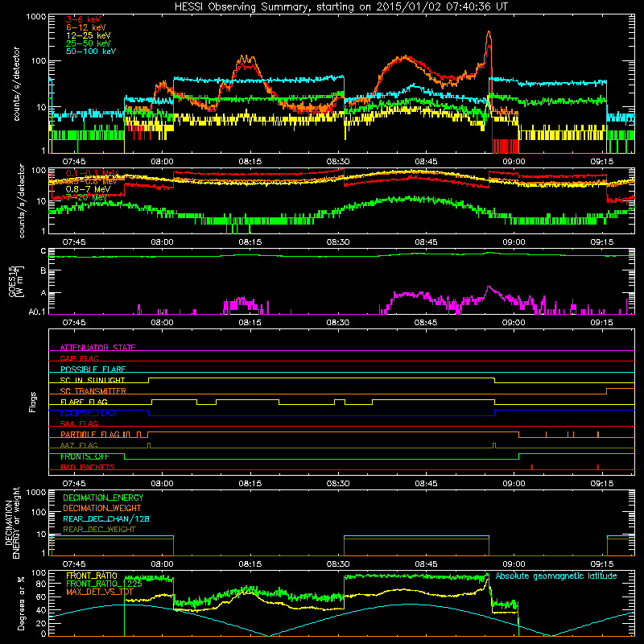Select the 6-12 keV legend label
This screenshot has width=644, height=644.
click(x=86, y=27)
